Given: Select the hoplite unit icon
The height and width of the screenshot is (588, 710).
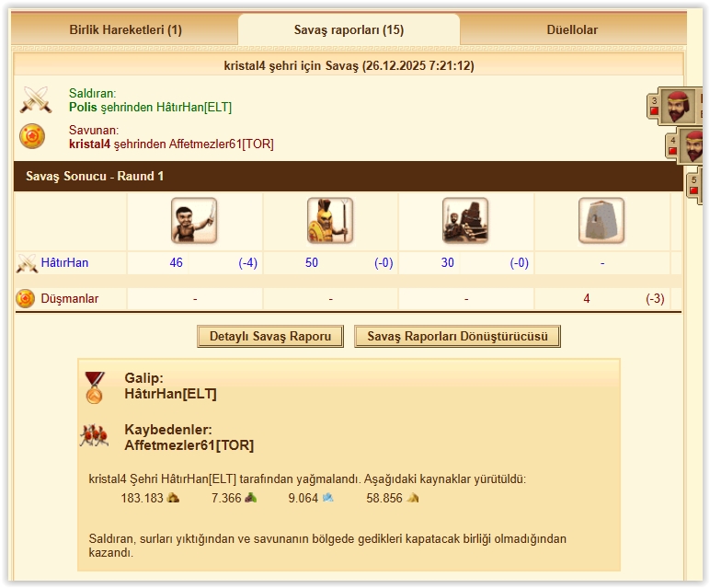Looking at the screenshot, I should pyautogui.click(x=329, y=221).
